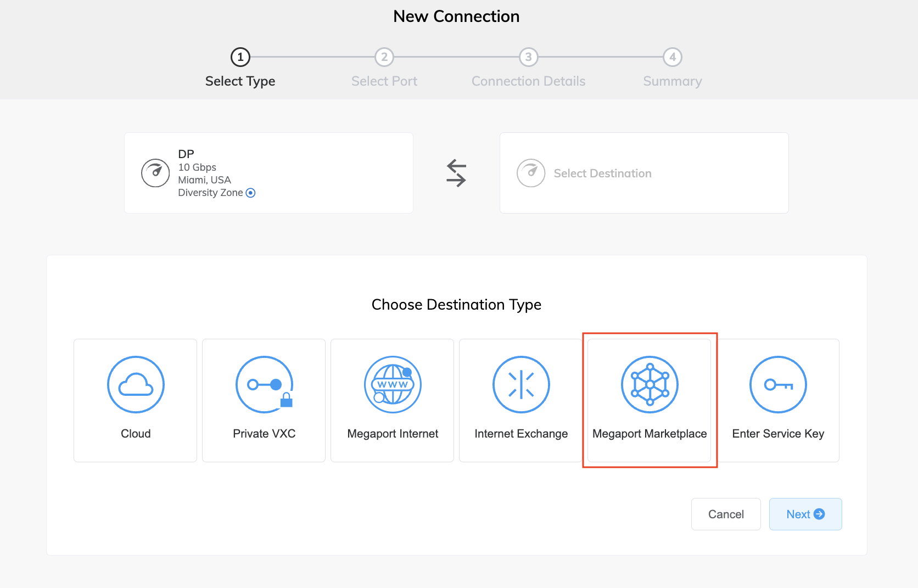Click the Private VXC label
The height and width of the screenshot is (588, 918).
(264, 434)
